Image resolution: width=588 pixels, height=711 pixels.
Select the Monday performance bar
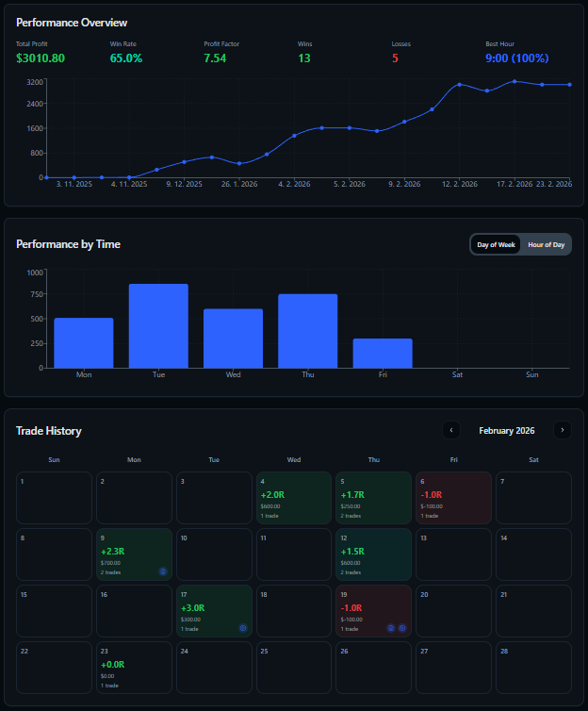[x=84, y=343]
